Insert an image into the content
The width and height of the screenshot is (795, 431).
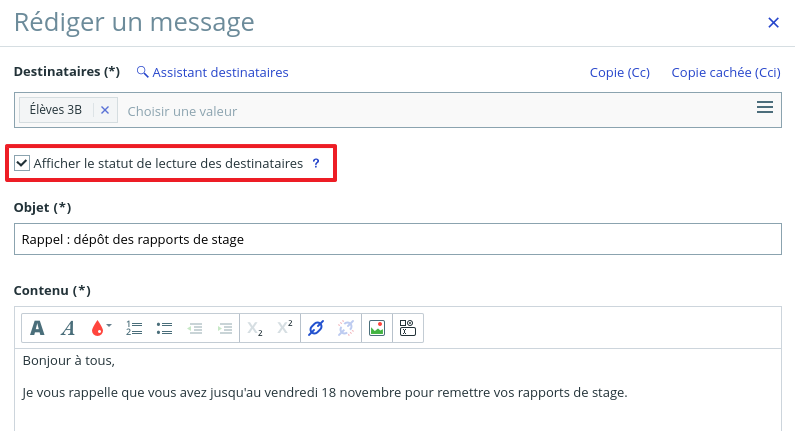click(x=377, y=328)
